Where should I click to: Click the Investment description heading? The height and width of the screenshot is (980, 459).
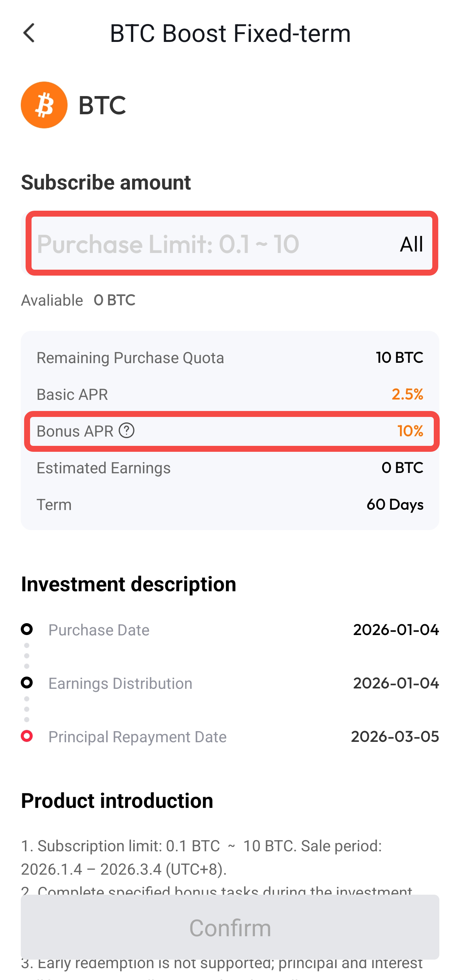coord(129,584)
